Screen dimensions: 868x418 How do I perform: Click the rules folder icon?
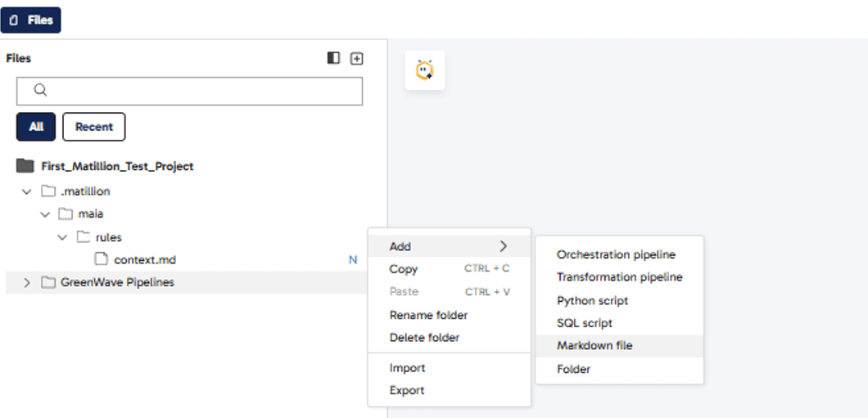tap(83, 237)
